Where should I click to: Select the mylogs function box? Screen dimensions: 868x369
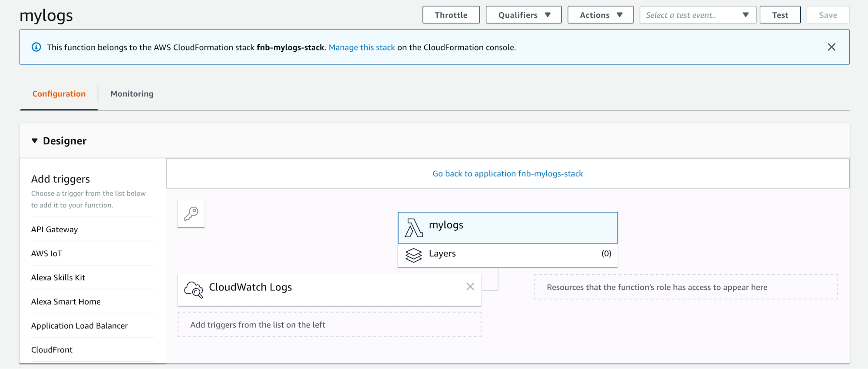pyautogui.click(x=508, y=228)
